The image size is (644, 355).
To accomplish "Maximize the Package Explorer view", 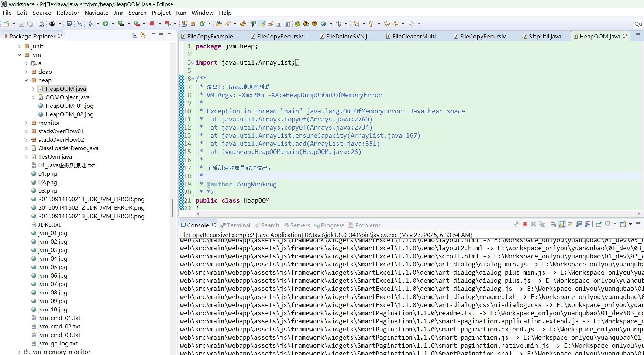I will [x=169, y=35].
